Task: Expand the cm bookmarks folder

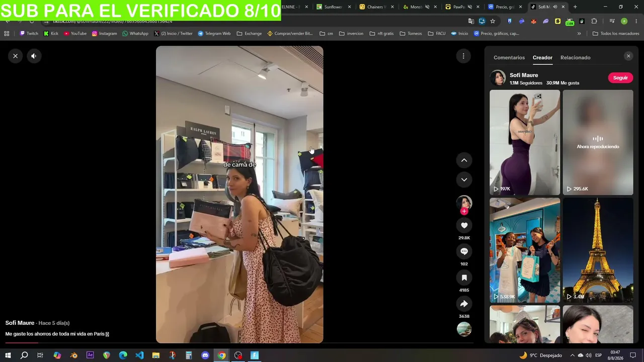Action: point(326,34)
